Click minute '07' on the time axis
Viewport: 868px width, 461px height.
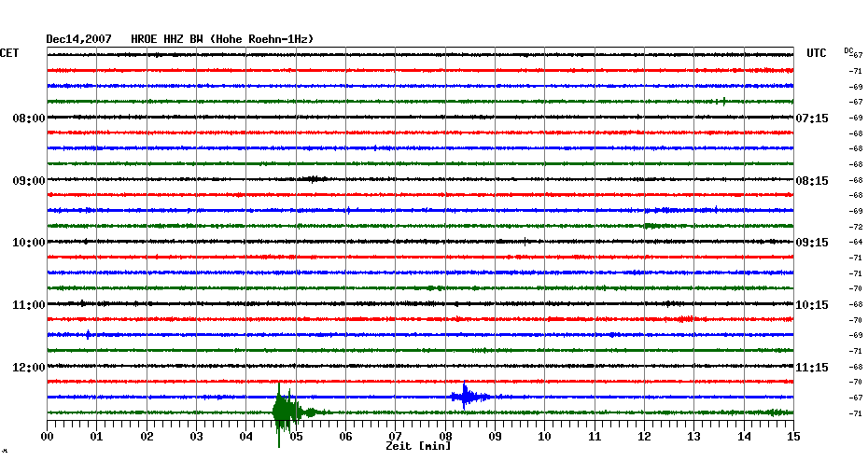coord(395,437)
